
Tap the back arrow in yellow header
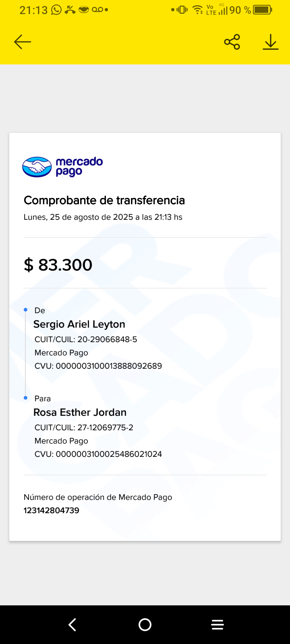[x=23, y=42]
